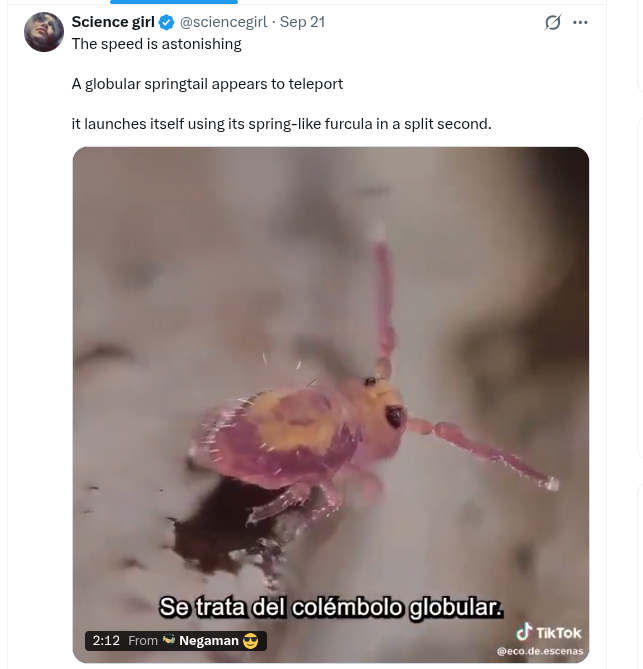Viewport: 643px width, 669px height.
Task: Click the springtail's dark eye in video
Action: 394,416
